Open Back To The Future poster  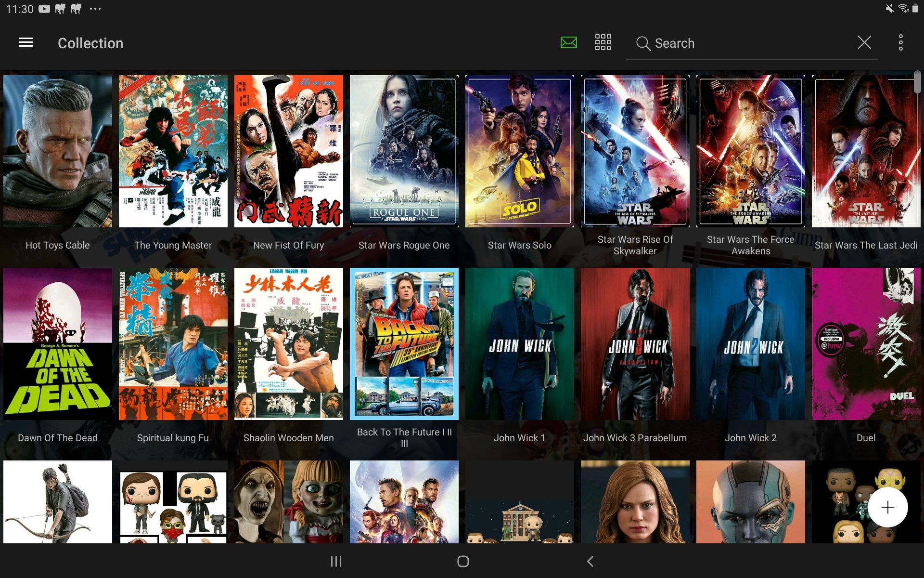coord(404,344)
